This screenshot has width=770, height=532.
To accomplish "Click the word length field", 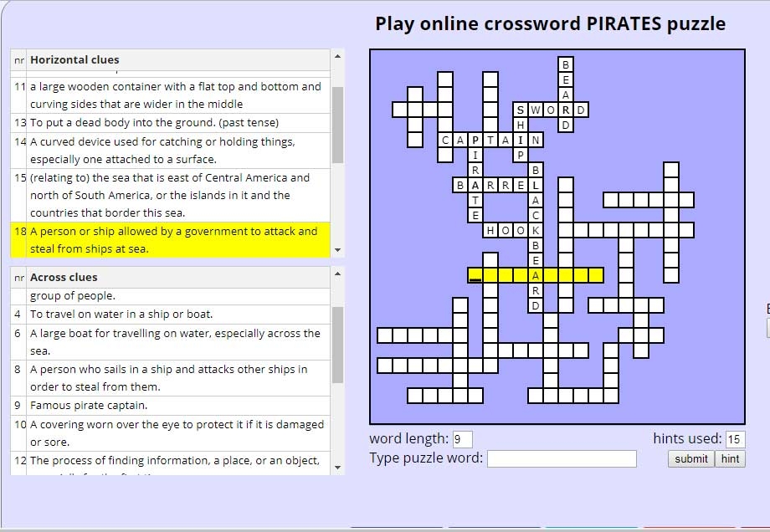I will click(x=462, y=439).
